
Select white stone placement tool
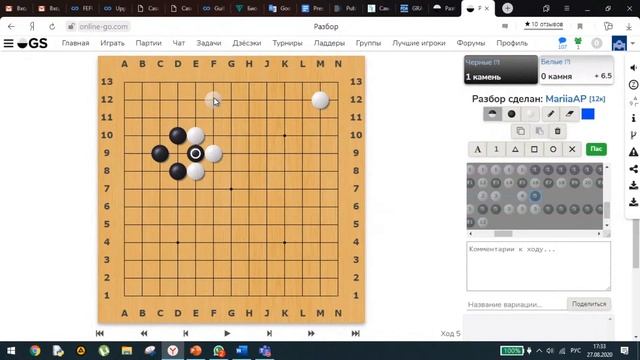pyautogui.click(x=530, y=114)
